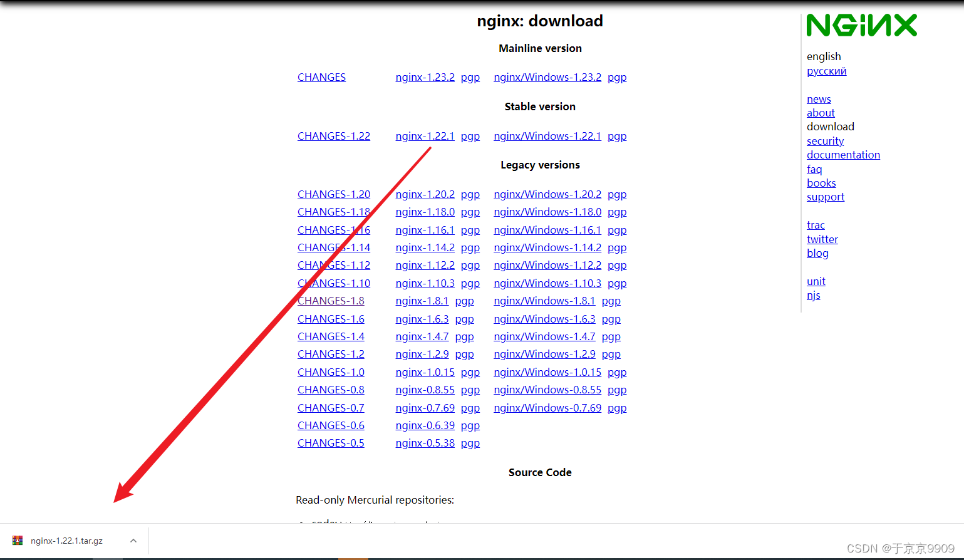Open CHANGES for the mainline version
This screenshot has height=560, width=964.
coord(321,77)
